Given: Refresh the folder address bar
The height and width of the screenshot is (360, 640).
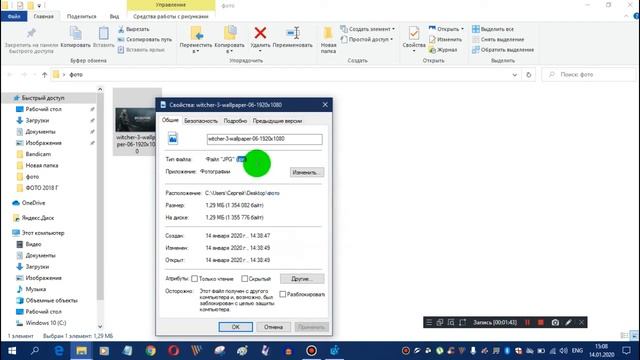Looking at the screenshot, I should pos(529,75).
